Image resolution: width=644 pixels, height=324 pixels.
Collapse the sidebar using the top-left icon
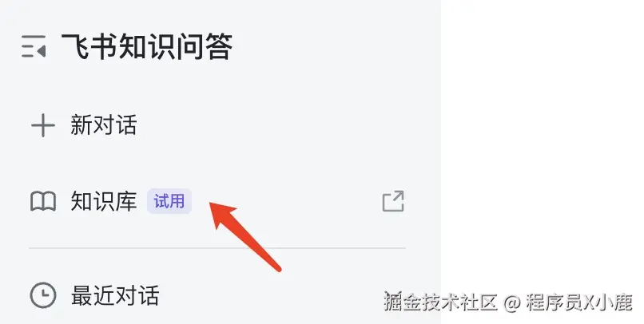(34, 46)
